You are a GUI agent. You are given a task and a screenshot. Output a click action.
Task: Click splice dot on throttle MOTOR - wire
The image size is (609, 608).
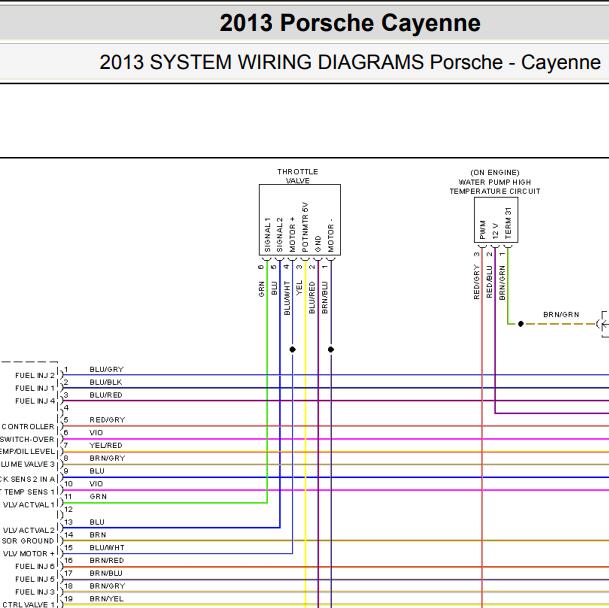tap(331, 349)
